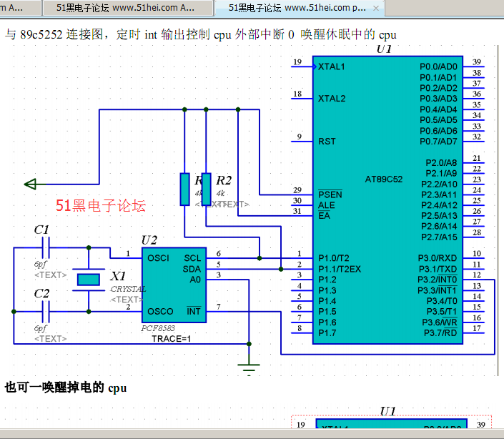Click the EA pin label
The width and height of the screenshot is (504, 439).
(324, 216)
